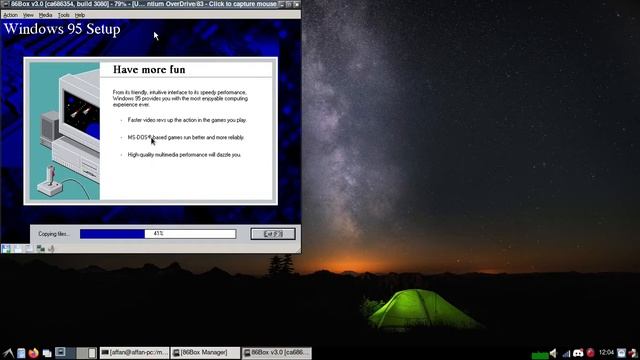The image size is (640, 360).
Task: Click the 'Windows 95 Setup' title text
Action: pos(62,29)
